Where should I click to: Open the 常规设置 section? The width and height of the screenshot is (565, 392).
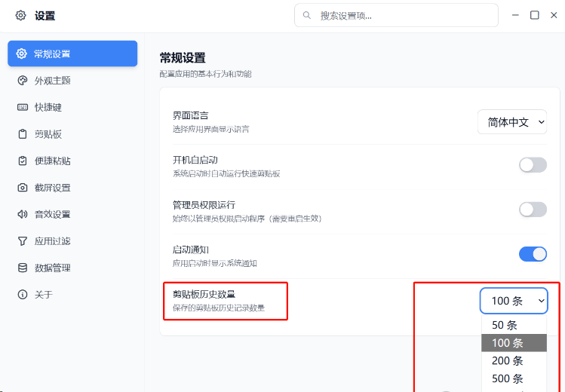point(72,54)
